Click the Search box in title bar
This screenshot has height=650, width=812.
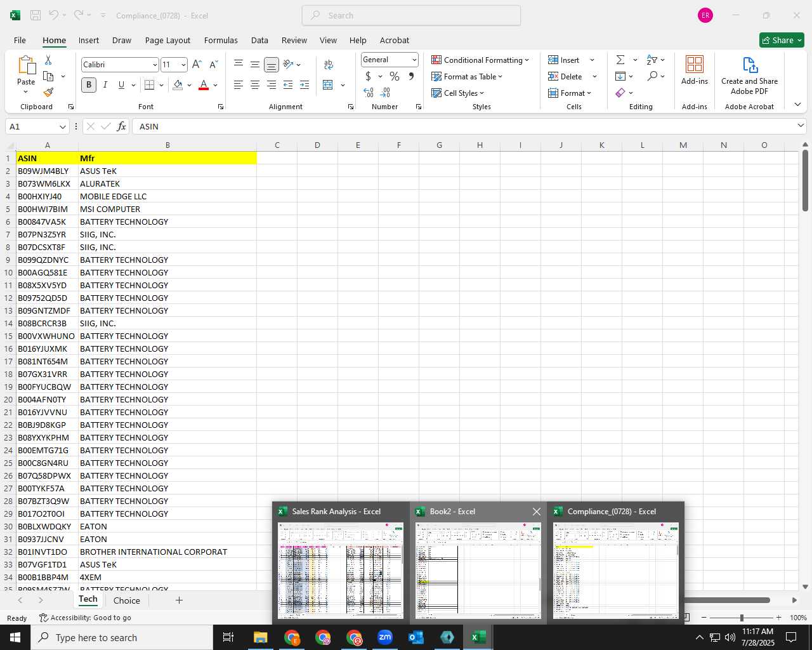tap(411, 15)
